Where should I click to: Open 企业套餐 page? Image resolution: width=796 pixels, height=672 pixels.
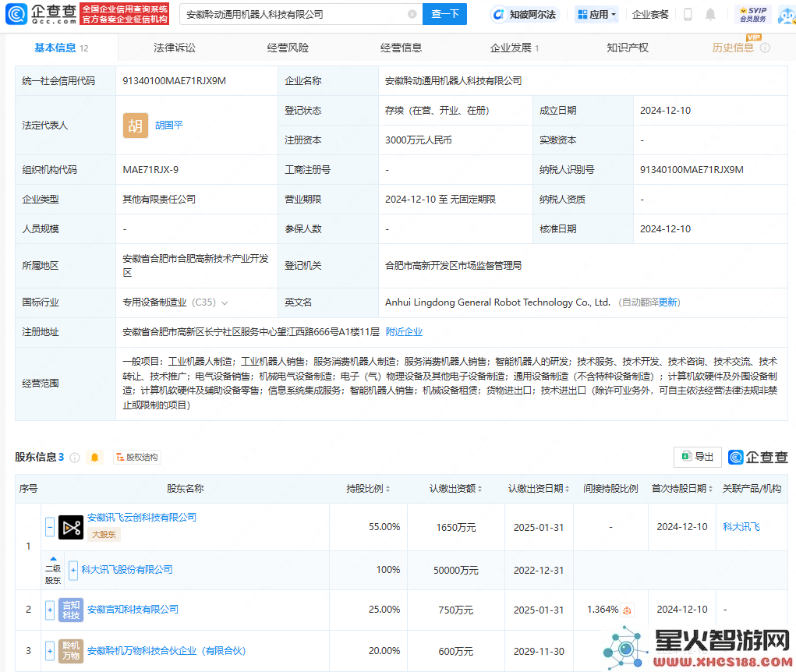[x=650, y=14]
